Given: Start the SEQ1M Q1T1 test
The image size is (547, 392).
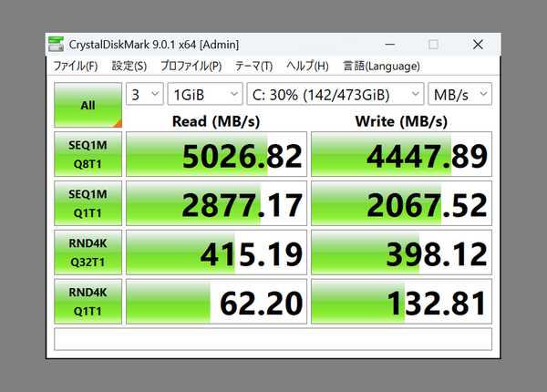Looking at the screenshot, I should pos(88,203).
